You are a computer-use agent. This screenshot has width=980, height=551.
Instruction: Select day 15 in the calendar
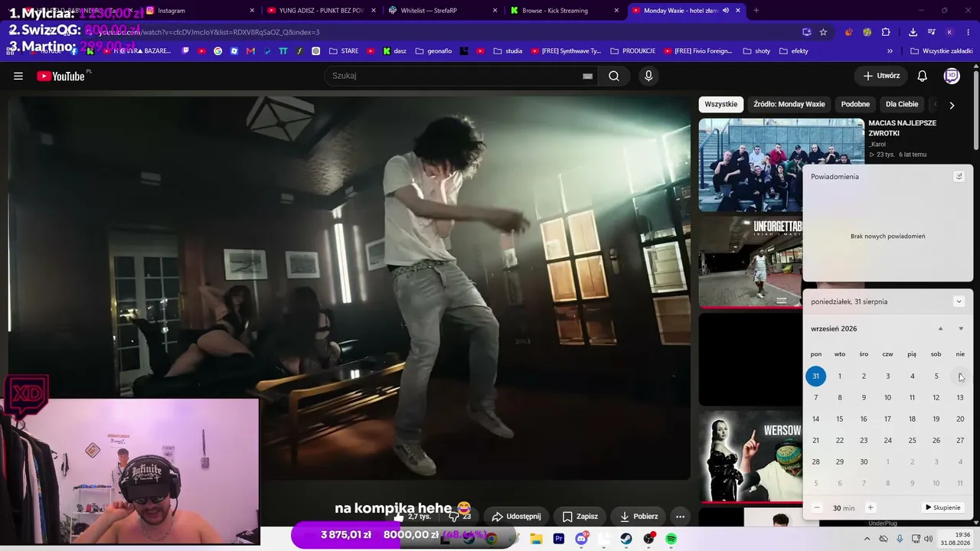coord(840,419)
